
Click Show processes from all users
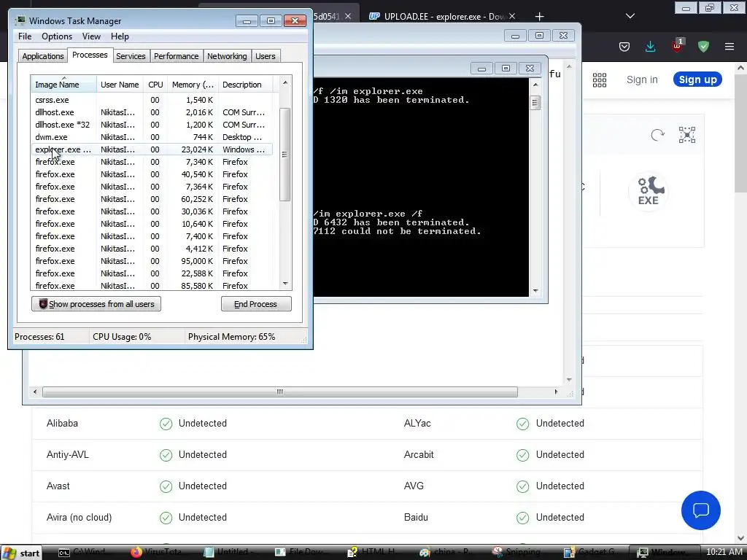click(96, 304)
